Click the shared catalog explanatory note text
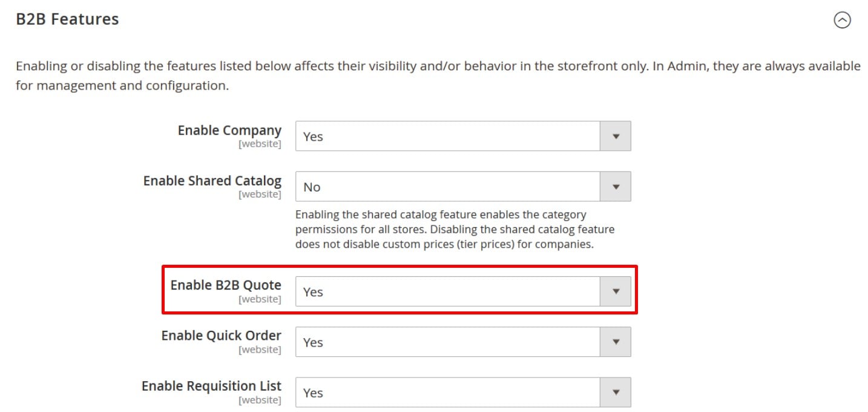The width and height of the screenshot is (868, 412). point(455,229)
